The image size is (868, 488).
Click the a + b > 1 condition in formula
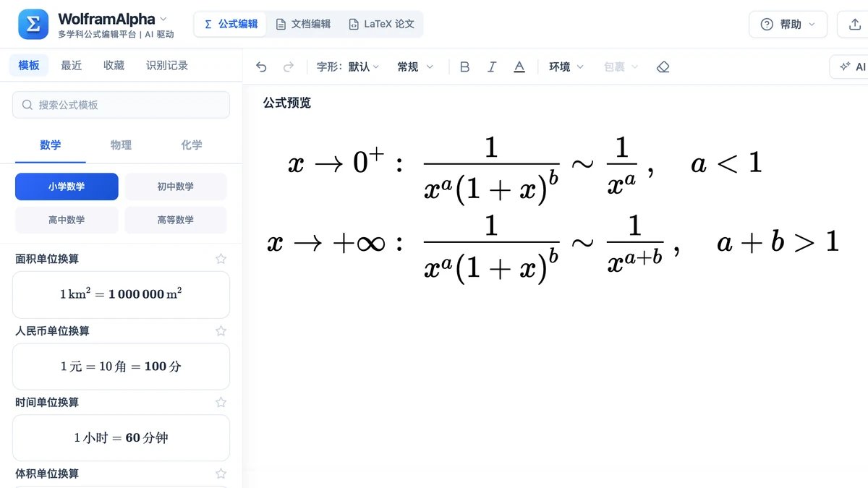[x=778, y=242]
